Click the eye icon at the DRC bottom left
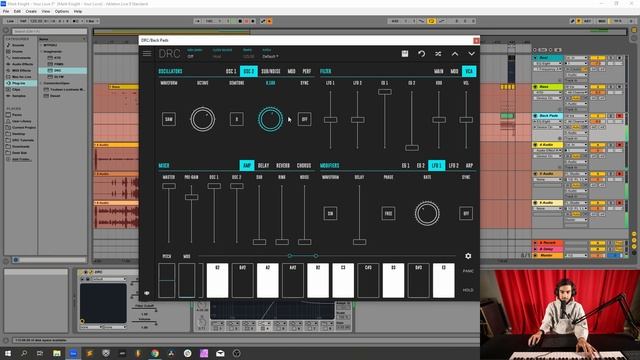 [147, 293]
